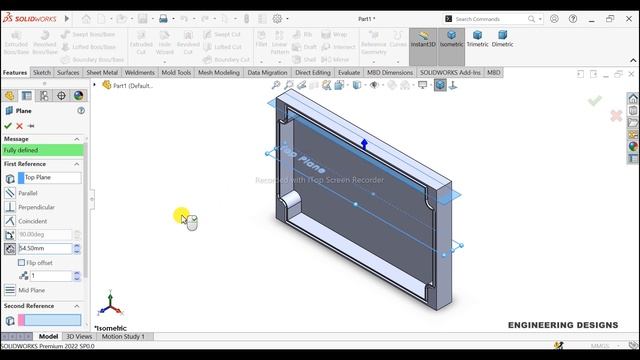Click the pushpin keep-visible icon
Screen dimensions: 640x360
[x=31, y=126]
